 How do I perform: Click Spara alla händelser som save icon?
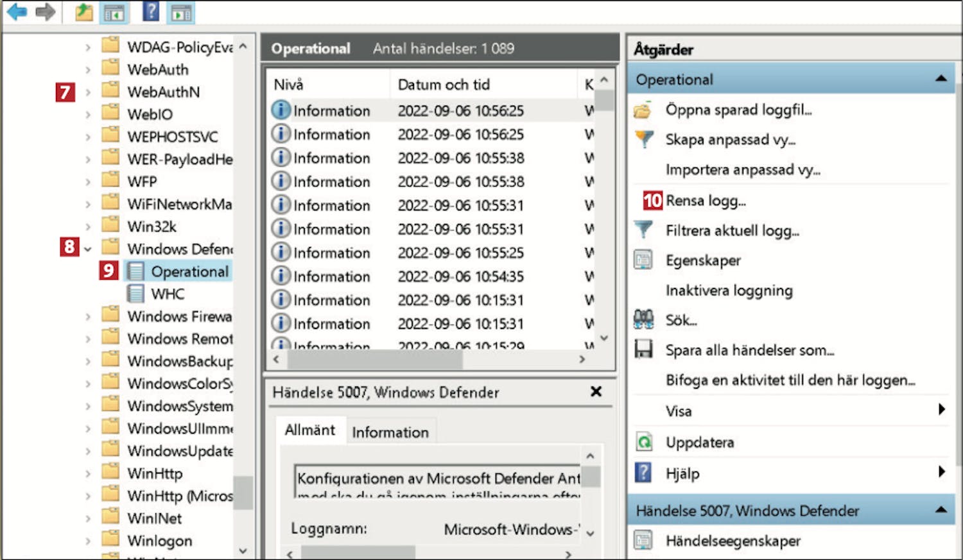643,350
